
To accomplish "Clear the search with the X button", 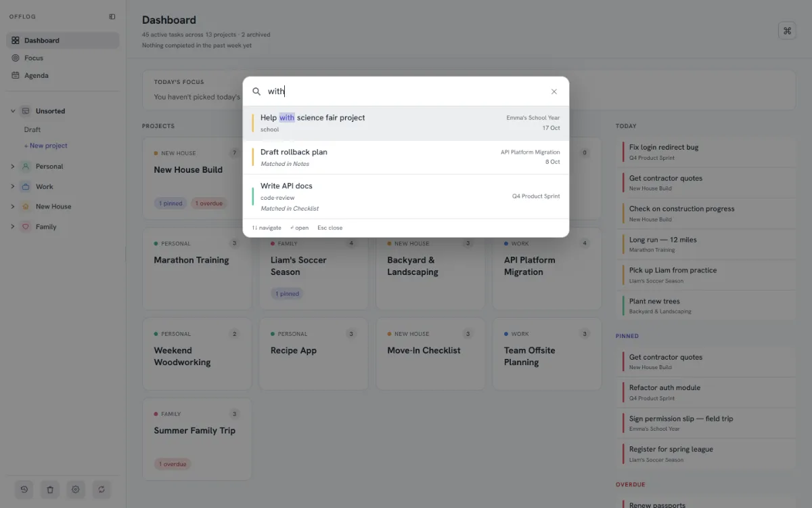I will (x=554, y=91).
